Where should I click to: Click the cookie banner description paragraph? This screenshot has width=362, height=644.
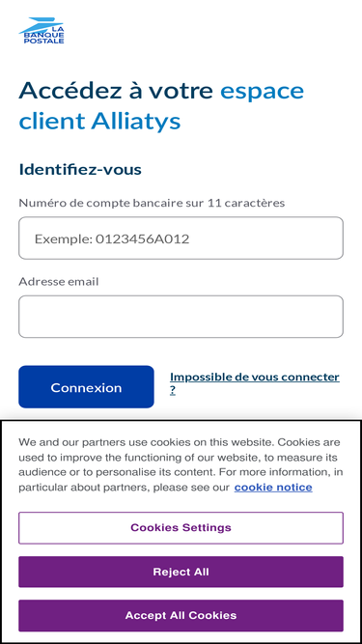click(181, 465)
